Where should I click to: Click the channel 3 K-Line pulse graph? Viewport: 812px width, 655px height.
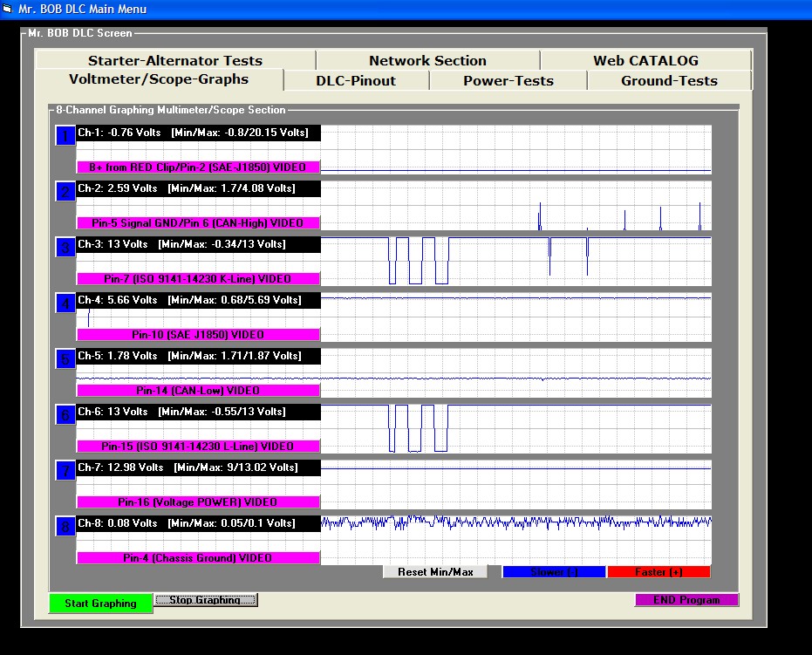tap(515, 261)
